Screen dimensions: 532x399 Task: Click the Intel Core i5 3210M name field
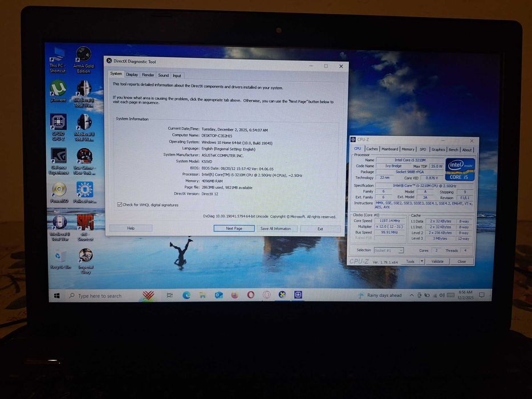(x=410, y=160)
